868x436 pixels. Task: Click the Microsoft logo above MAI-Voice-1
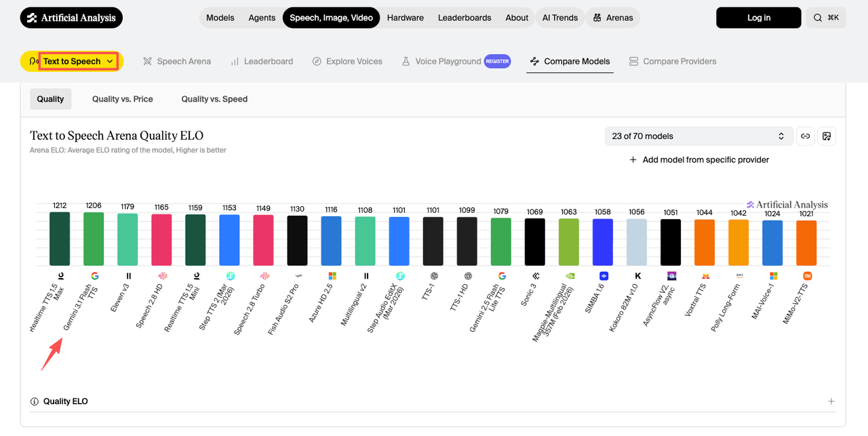point(773,276)
